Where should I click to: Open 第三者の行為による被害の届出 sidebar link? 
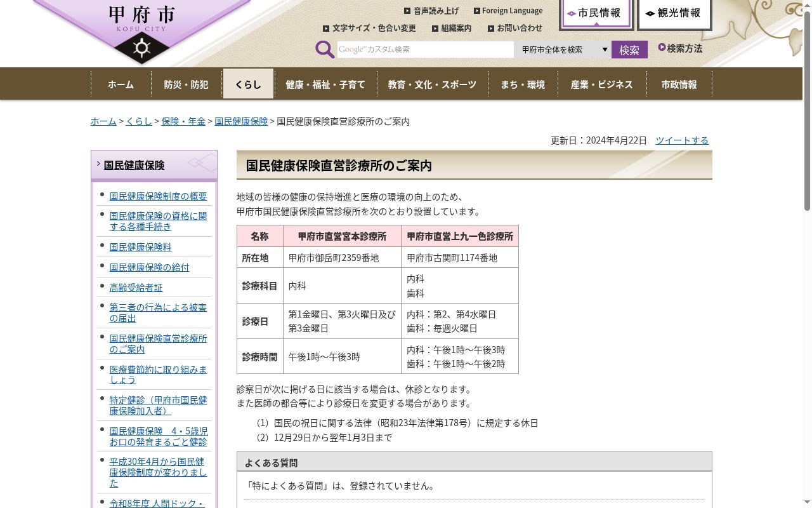point(158,312)
